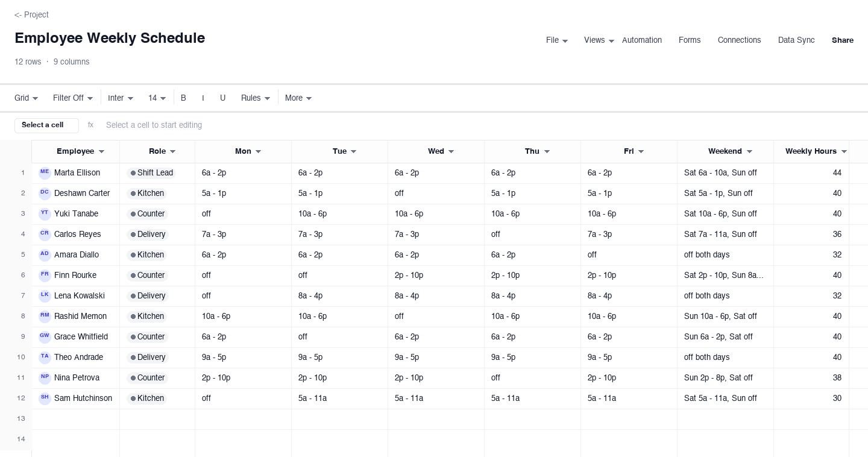Open the Employee column header menu
Image resolution: width=868 pixels, height=457 pixels.
pos(101,152)
